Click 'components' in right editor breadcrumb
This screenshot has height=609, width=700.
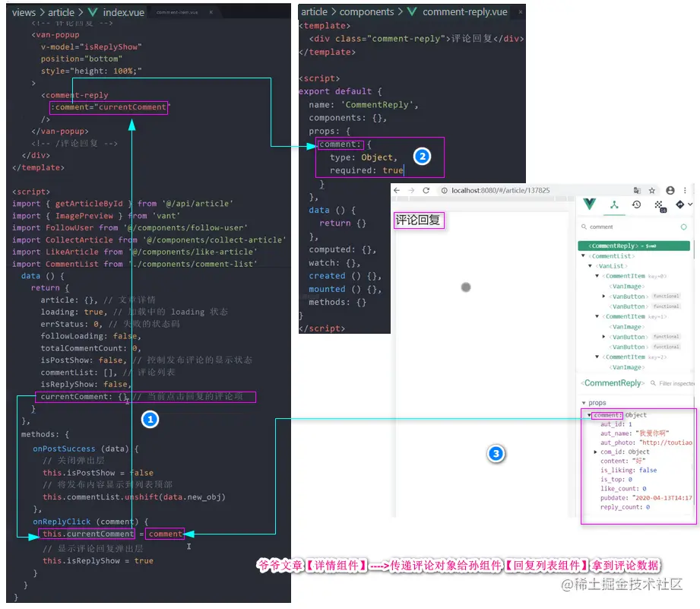click(x=366, y=12)
